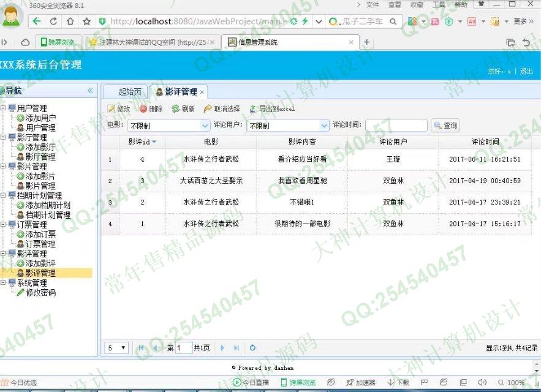Export table with 导出到excel button
541x392 pixels.
tap(272, 109)
